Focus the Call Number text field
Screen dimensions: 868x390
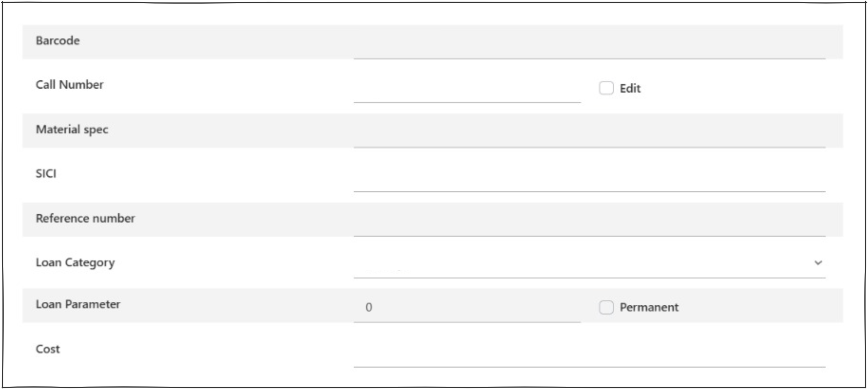(467, 91)
